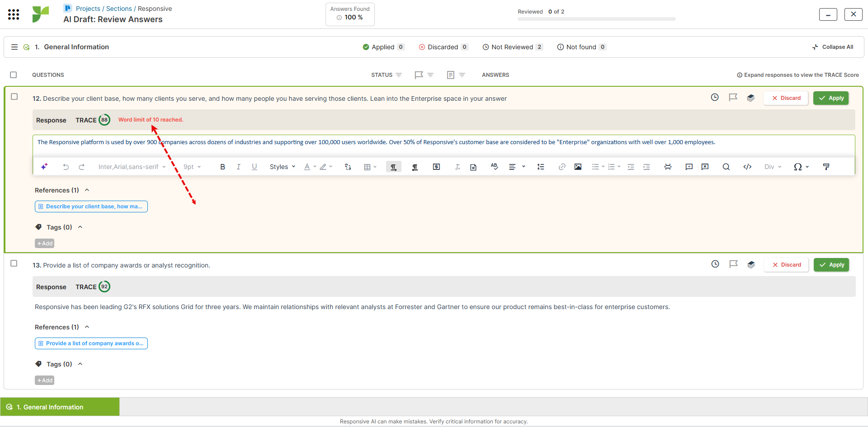The height and width of the screenshot is (427, 868).
Task: Decrease indent of the text
Action: 631,167
